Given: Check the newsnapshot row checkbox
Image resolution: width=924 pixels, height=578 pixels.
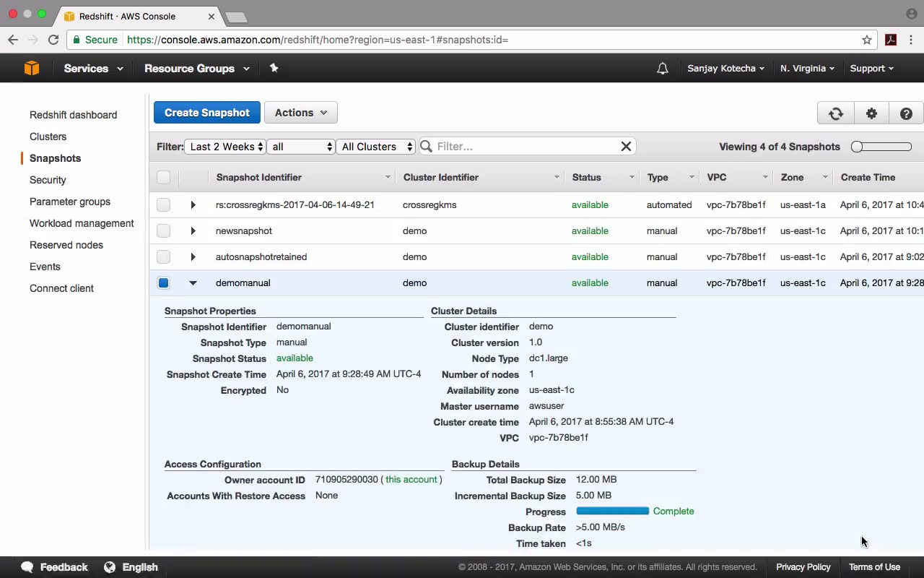Looking at the screenshot, I should (164, 231).
